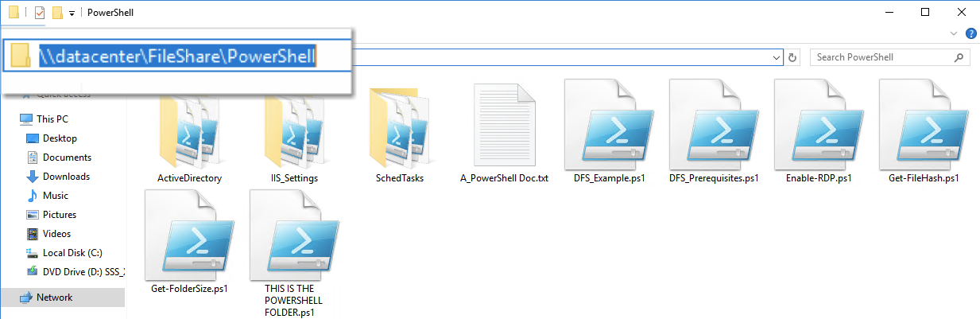980x319 pixels.
Task: Click the A_PowerShell Doc.txt file name
Action: [505, 178]
